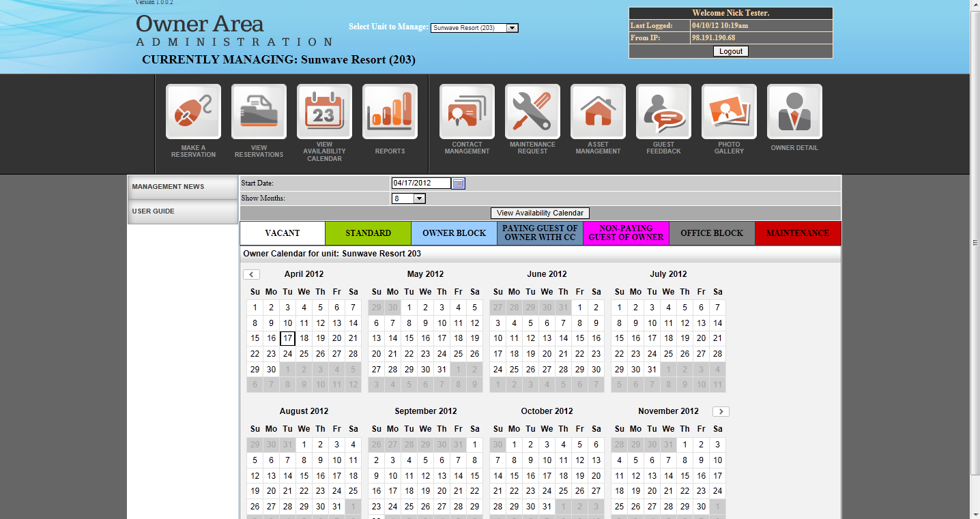Open the Make a Reservation icon
This screenshot has height=519, width=980.
click(x=193, y=111)
